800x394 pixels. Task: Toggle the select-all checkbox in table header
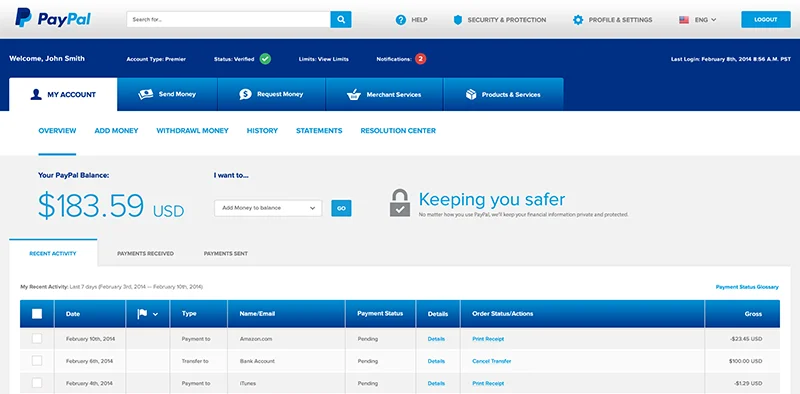pyautogui.click(x=37, y=314)
